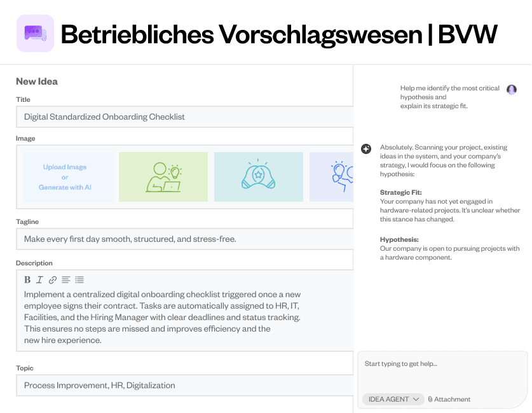
Task: Click the 'New Idea' heading
Action: pos(37,81)
